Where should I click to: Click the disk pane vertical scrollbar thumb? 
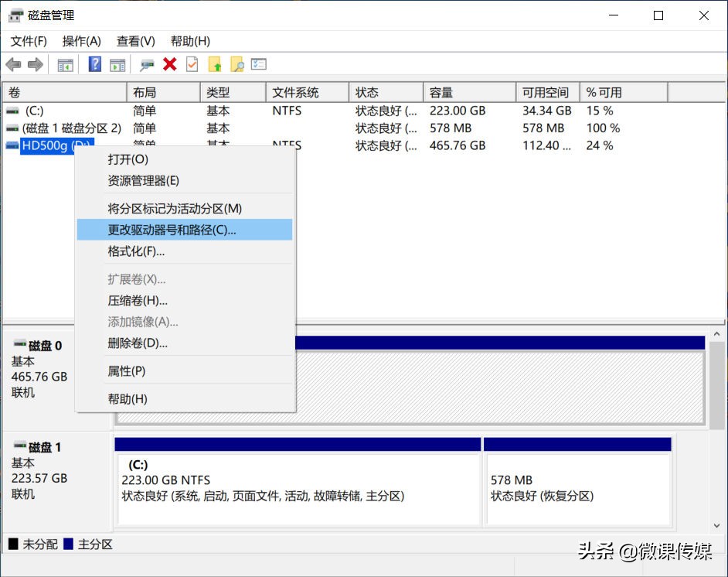(x=716, y=385)
